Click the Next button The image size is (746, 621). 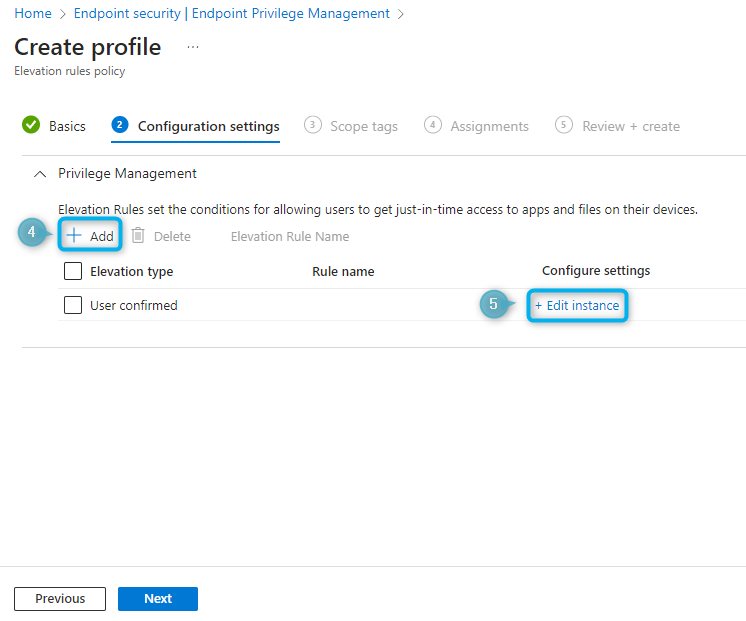click(x=158, y=599)
